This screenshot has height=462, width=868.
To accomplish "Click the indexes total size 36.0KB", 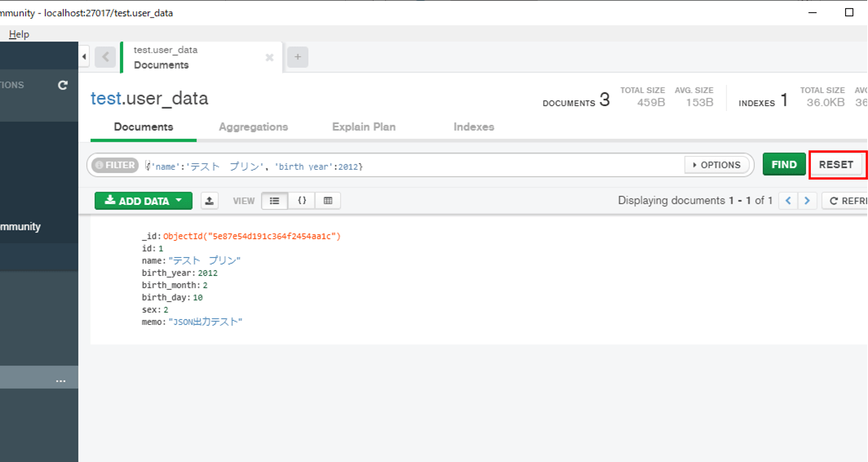I will [826, 103].
